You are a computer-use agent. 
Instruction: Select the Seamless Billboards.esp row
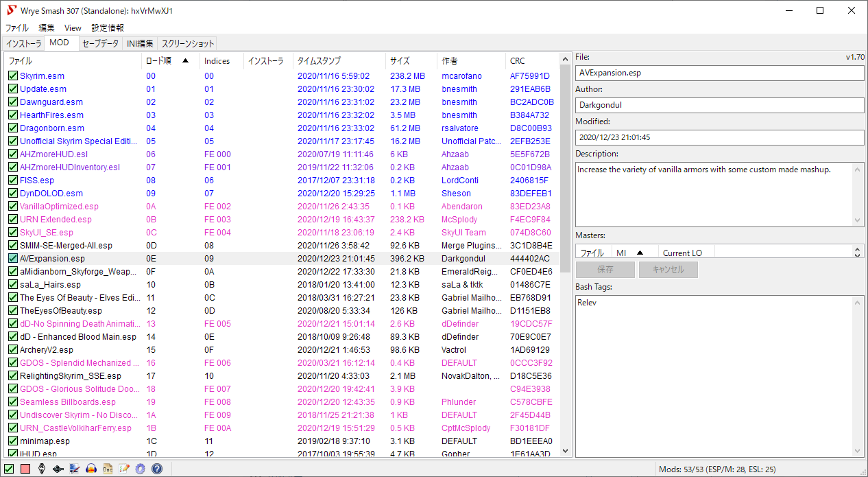pyautogui.click(x=282, y=402)
